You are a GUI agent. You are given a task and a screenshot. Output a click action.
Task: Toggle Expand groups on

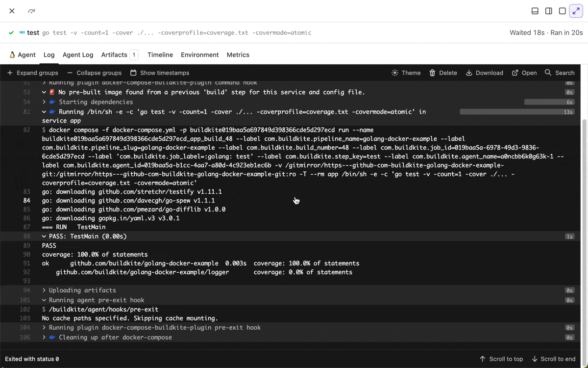point(32,73)
